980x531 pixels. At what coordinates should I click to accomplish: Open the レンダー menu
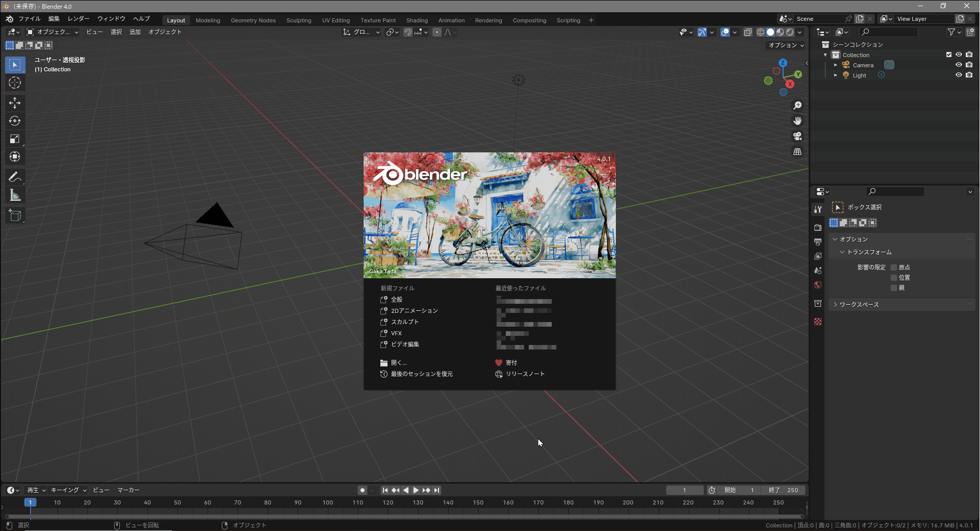79,19
